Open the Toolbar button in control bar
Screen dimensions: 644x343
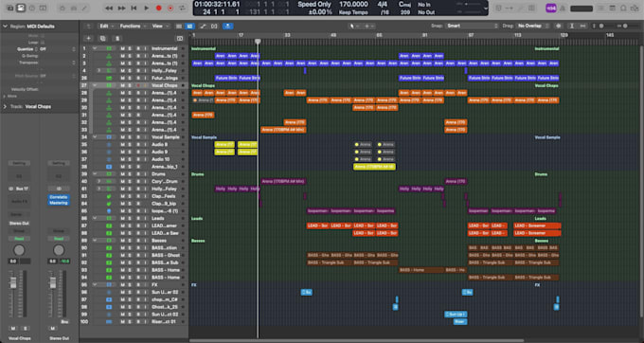43,8
